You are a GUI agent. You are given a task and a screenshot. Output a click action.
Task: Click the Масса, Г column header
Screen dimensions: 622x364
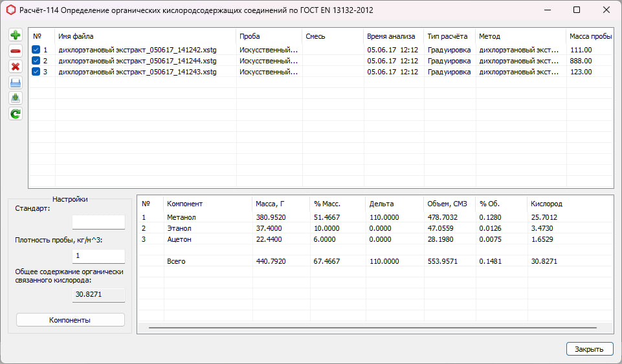(x=281, y=204)
